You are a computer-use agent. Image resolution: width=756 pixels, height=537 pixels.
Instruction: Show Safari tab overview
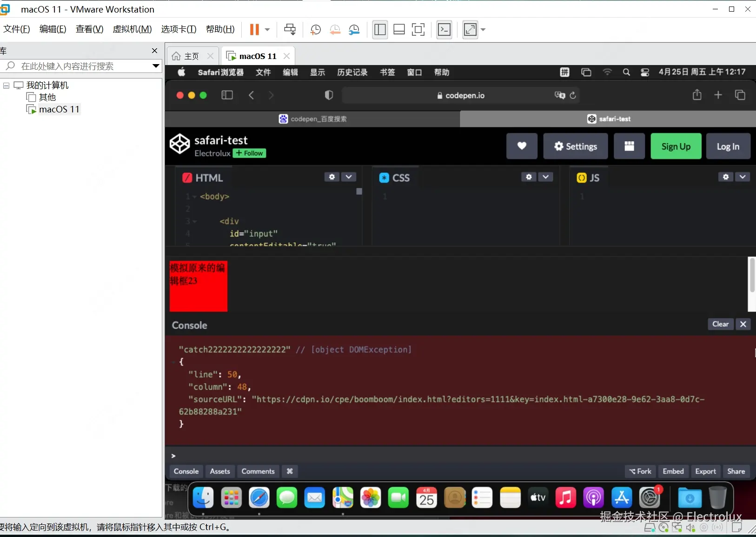tap(740, 95)
